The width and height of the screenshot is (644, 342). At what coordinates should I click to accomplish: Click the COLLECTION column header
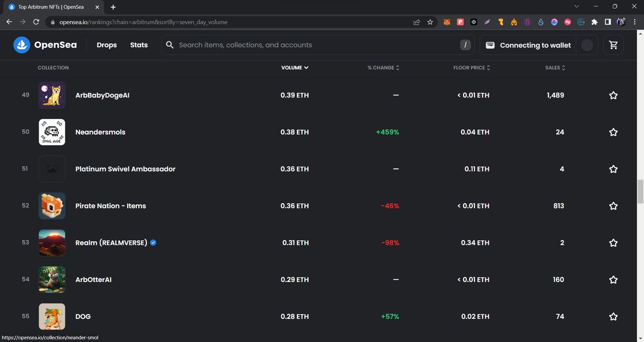pos(53,68)
